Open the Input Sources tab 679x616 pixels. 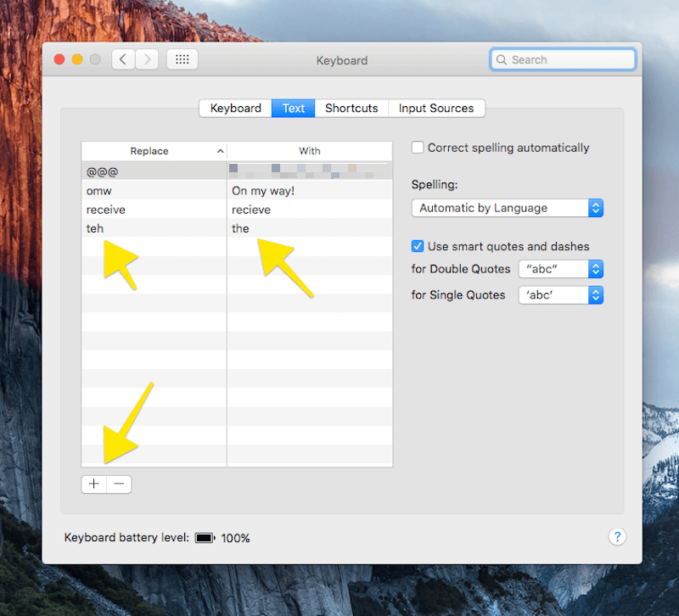tap(436, 108)
